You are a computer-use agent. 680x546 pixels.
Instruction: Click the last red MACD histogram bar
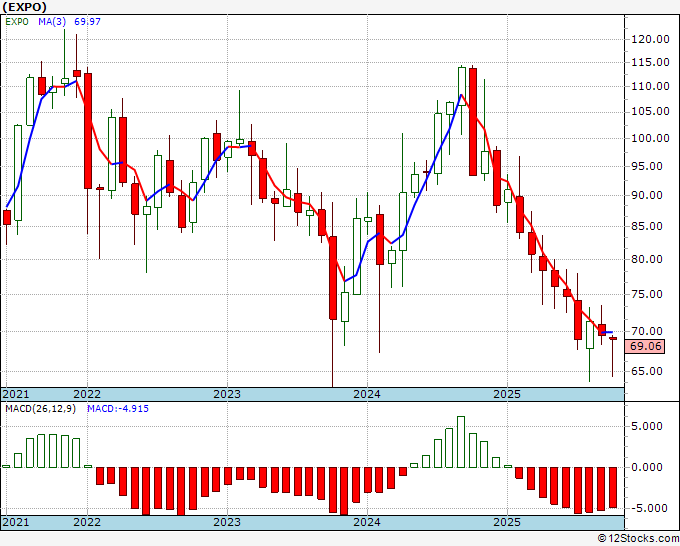tap(613, 487)
